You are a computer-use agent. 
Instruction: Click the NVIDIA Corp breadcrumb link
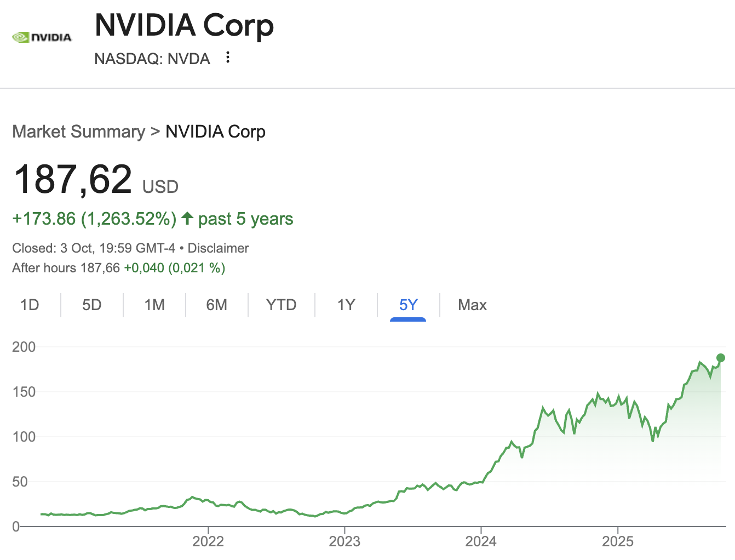point(215,132)
